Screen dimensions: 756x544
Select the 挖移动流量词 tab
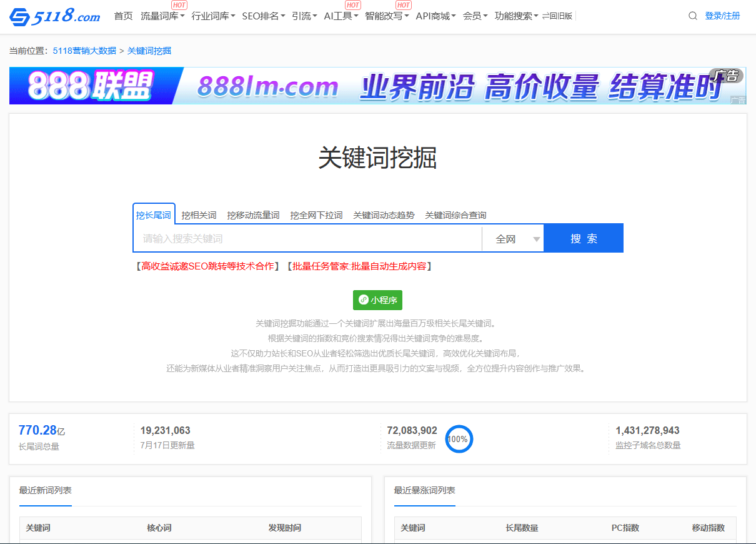click(253, 215)
